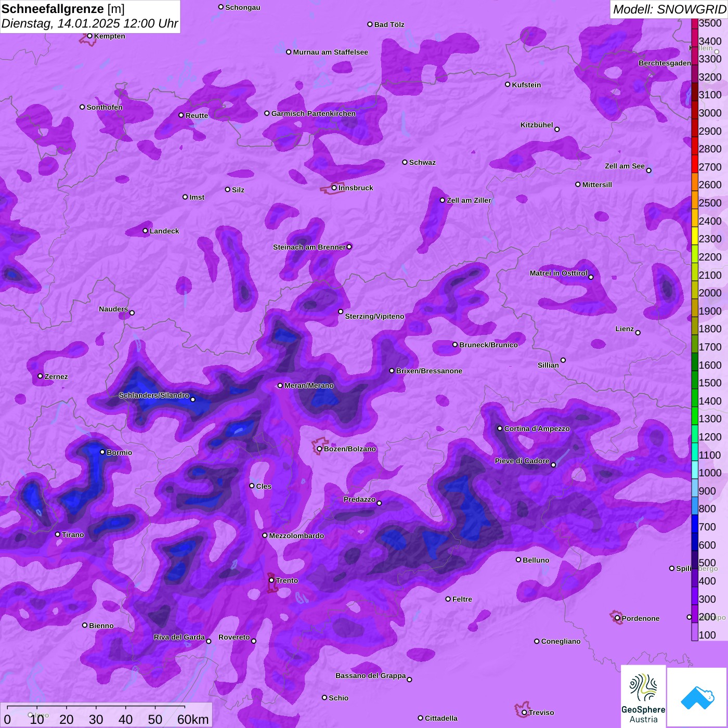
Task: Click the Sonthofen label
Action: point(105,107)
